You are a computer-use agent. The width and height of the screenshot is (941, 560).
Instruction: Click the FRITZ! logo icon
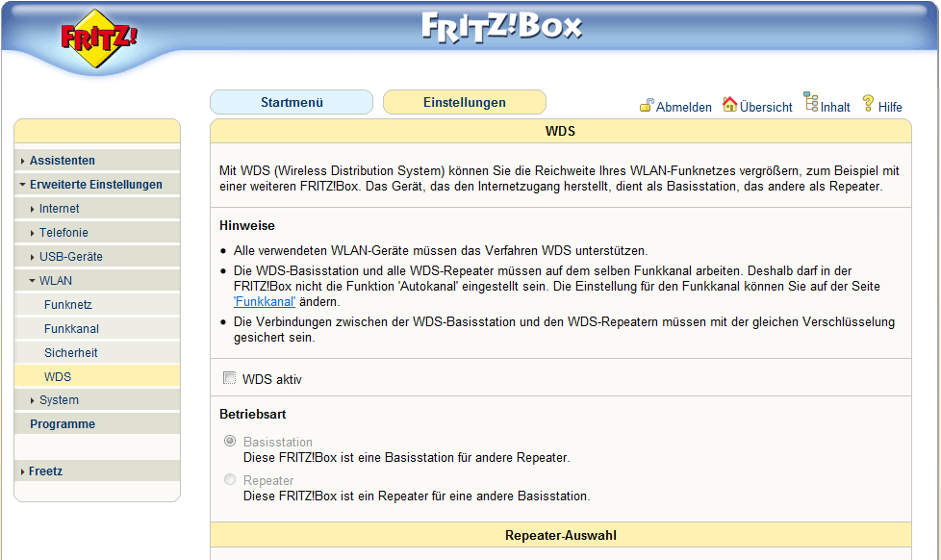click(99, 38)
